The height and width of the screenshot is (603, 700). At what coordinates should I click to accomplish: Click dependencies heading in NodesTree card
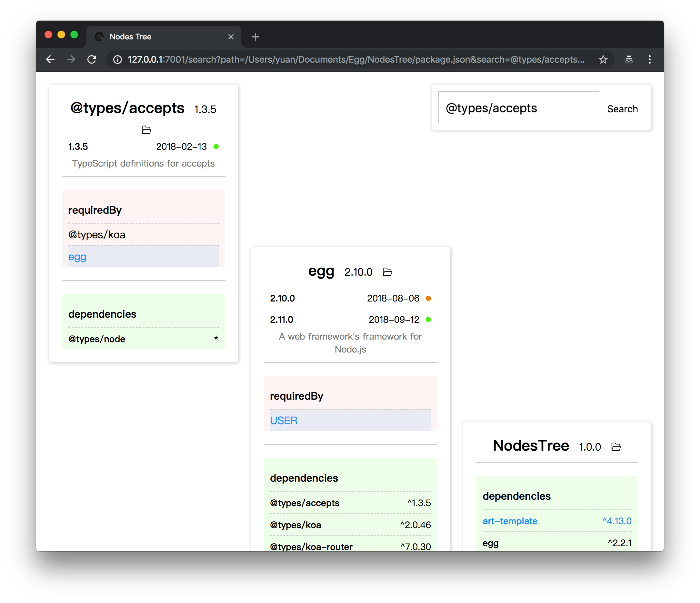point(516,496)
